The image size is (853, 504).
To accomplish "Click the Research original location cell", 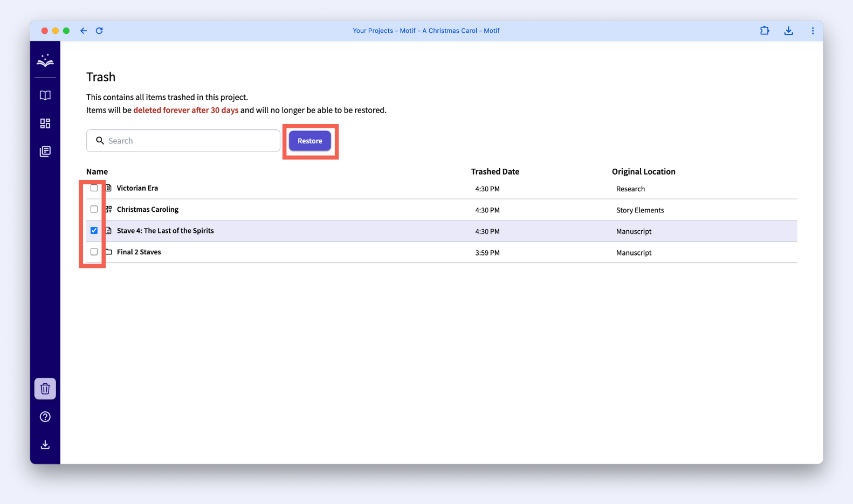I will (630, 189).
